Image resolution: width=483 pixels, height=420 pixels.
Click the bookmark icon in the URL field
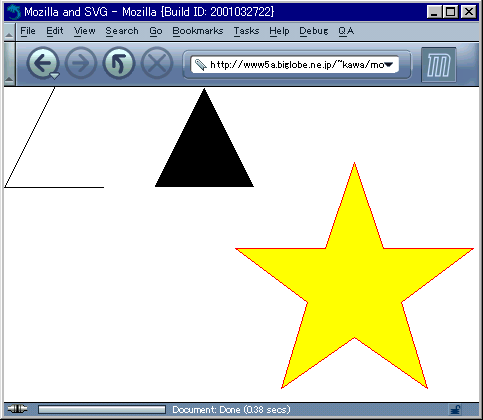(x=201, y=65)
